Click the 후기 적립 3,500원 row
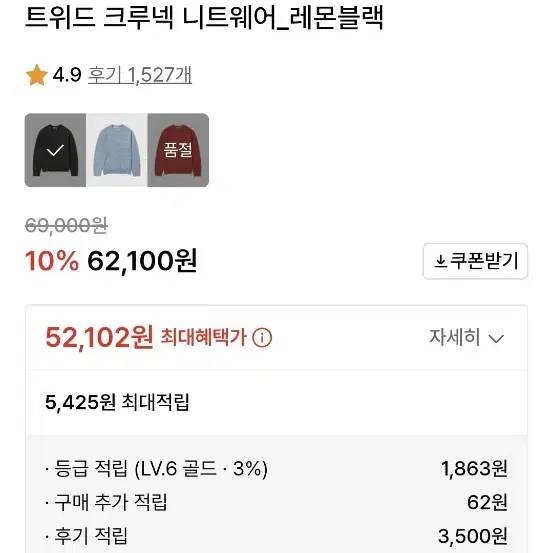The height and width of the screenshot is (553, 553). 276,536
